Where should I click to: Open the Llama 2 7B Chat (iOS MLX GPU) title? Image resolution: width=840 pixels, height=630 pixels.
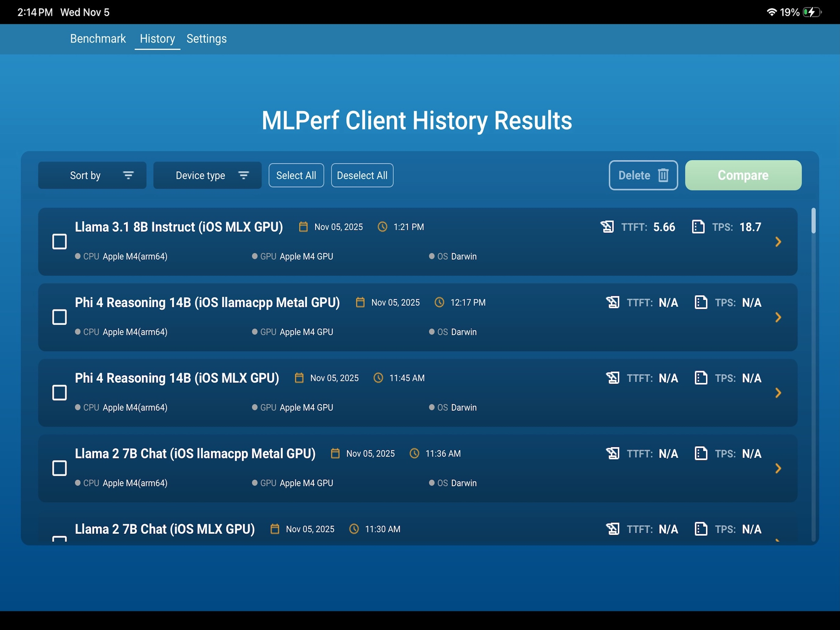pyautogui.click(x=165, y=529)
